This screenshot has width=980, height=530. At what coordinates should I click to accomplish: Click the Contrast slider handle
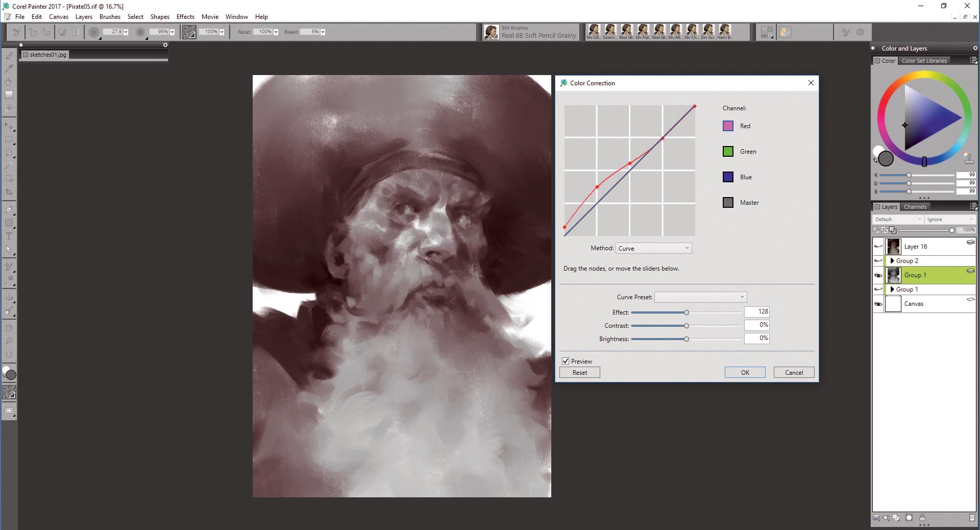point(687,326)
